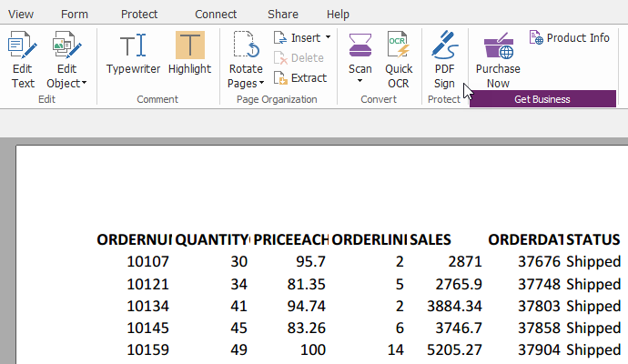Click the Purchase Now basket icon
The height and width of the screenshot is (364, 628).
498,45
